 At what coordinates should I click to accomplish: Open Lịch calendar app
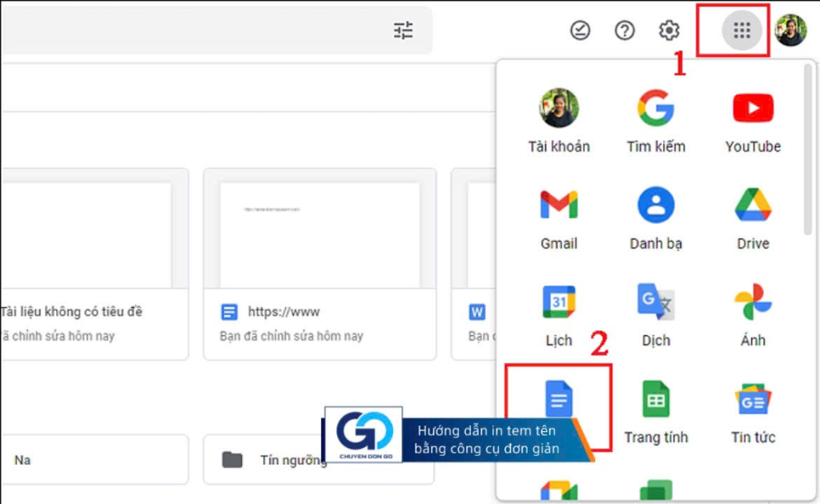point(558,315)
